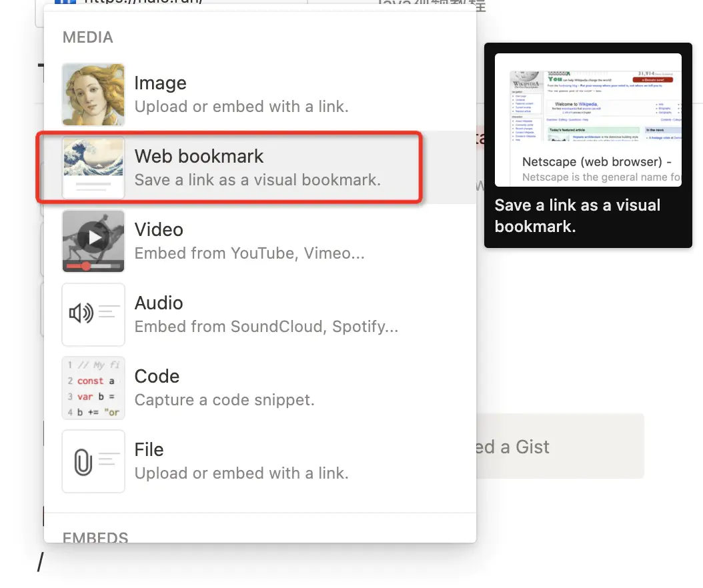Click the 'Embed from YouTube, Vimeo...' description
Viewport: 703px width, 588px height.
[x=249, y=253]
